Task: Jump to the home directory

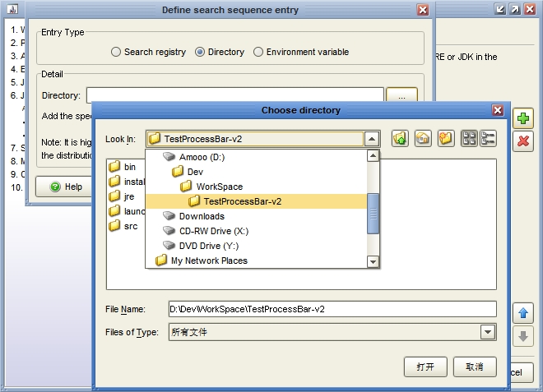Action: [x=423, y=139]
